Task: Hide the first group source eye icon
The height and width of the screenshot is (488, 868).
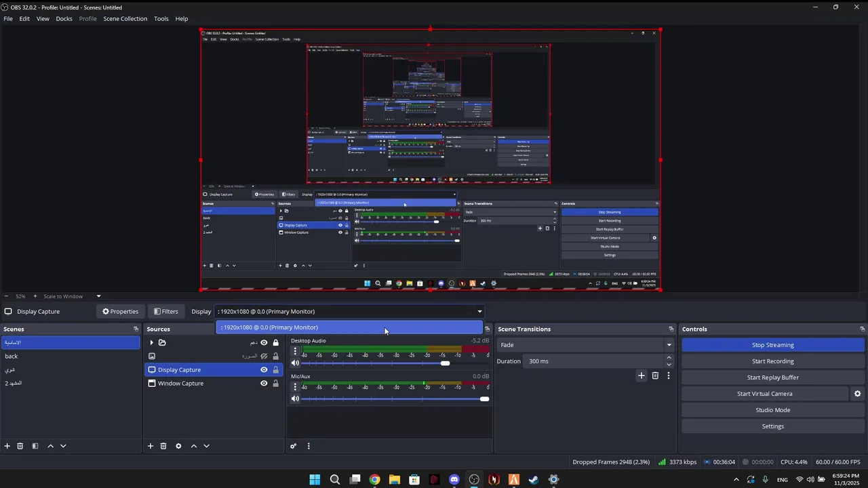Action: (x=264, y=343)
